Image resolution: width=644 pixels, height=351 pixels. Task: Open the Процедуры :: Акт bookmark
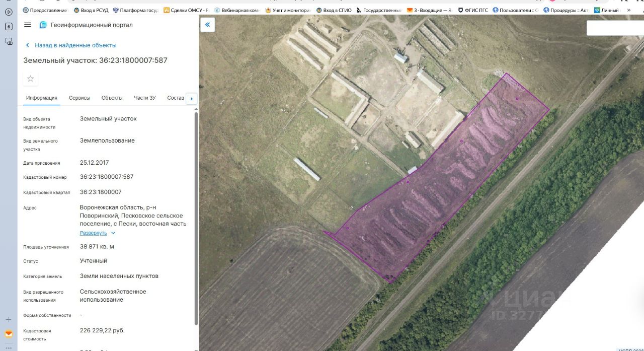pos(566,10)
